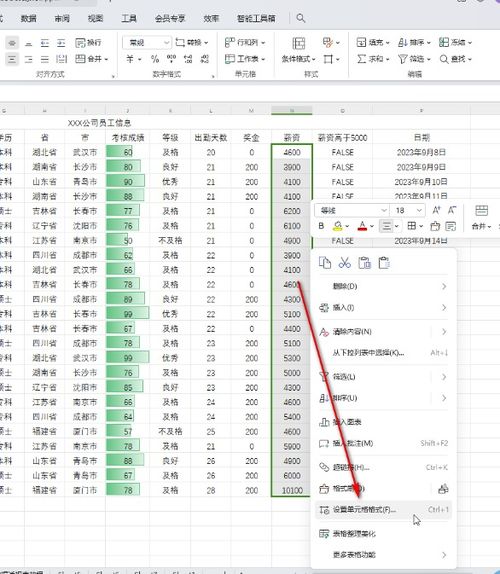This screenshot has width=500, height=574.
Task: Click the decrease indent icon in the alignment group
Action: tap(45, 43)
